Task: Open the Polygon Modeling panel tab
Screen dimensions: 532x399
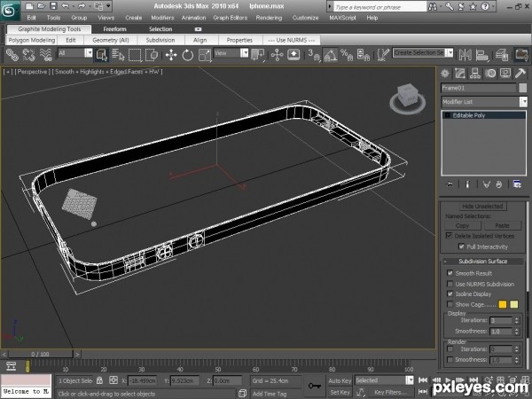Action: [x=31, y=40]
